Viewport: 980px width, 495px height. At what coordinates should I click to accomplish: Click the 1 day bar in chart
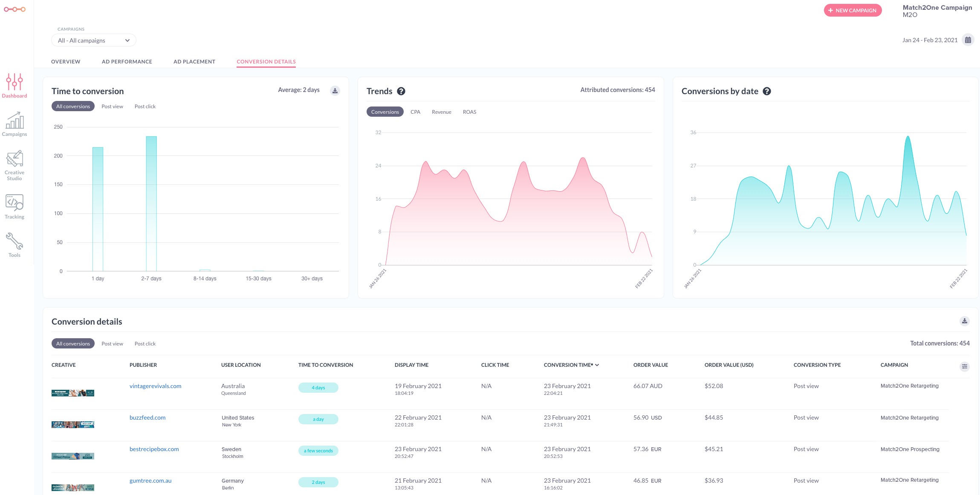pyautogui.click(x=98, y=209)
